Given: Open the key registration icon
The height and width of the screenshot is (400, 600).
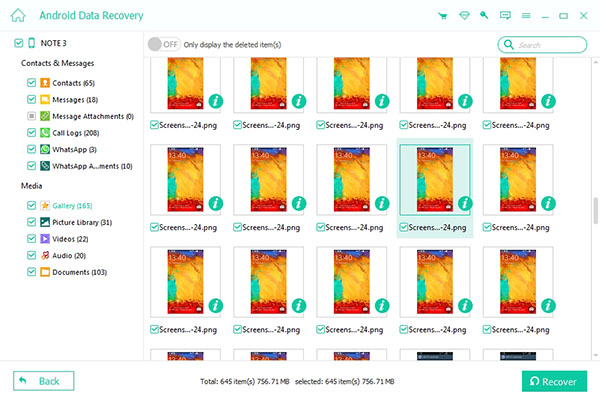Looking at the screenshot, I should (484, 16).
